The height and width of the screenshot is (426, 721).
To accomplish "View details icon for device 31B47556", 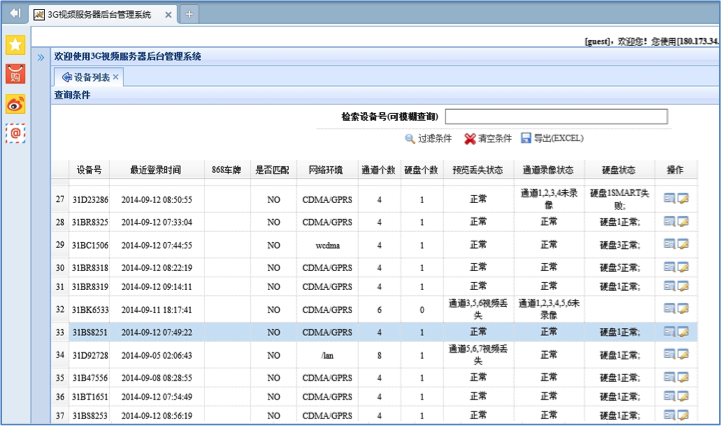I will [x=670, y=377].
